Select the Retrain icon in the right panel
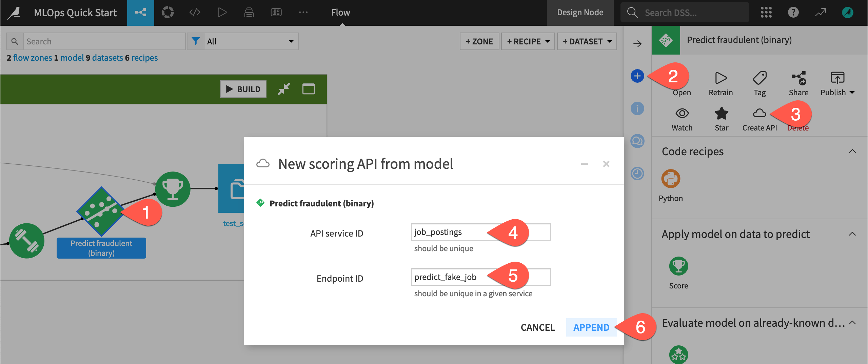Screen dimensions: 868x364 (x=721, y=78)
